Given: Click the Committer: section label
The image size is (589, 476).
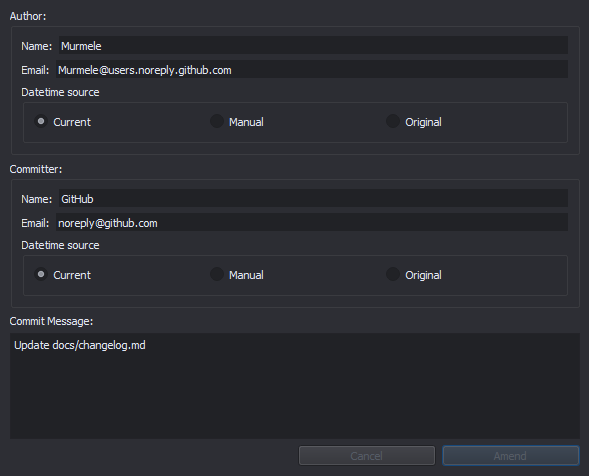Looking at the screenshot, I should (36, 169).
